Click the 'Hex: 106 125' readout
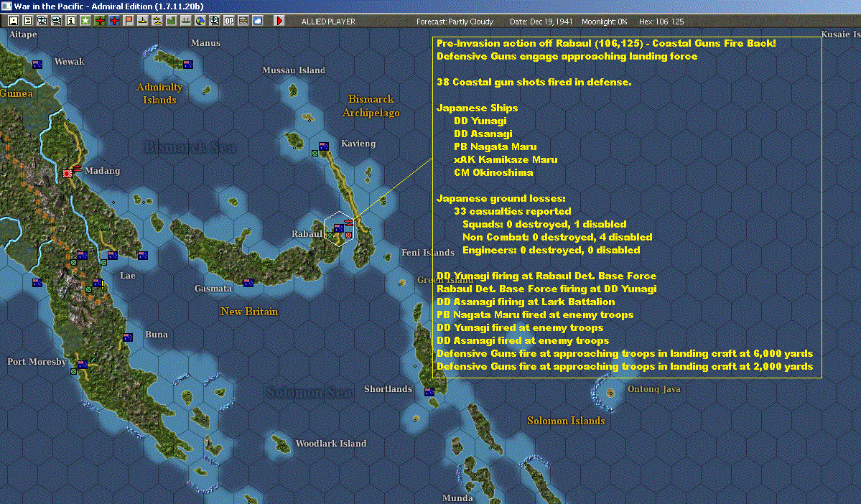Image resolution: width=861 pixels, height=504 pixels. click(x=661, y=22)
